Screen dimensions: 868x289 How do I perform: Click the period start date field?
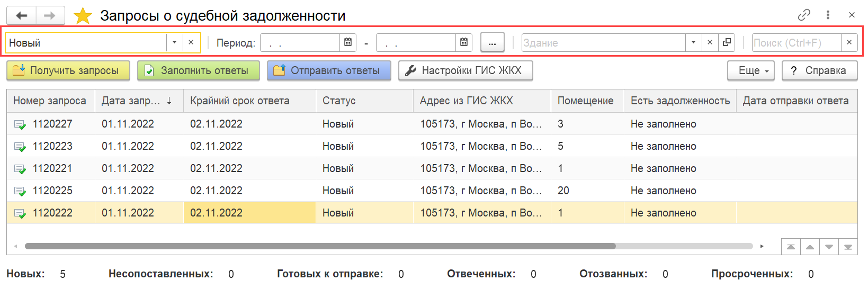pos(300,42)
